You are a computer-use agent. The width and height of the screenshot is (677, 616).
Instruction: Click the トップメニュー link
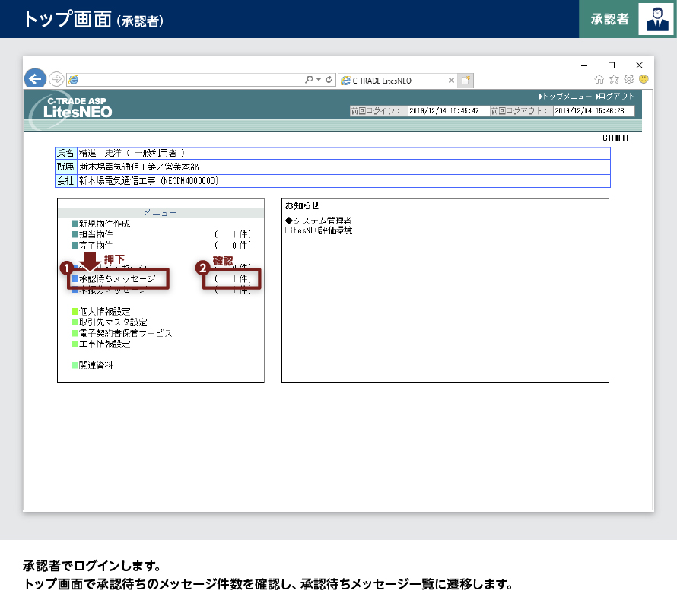pos(565,97)
